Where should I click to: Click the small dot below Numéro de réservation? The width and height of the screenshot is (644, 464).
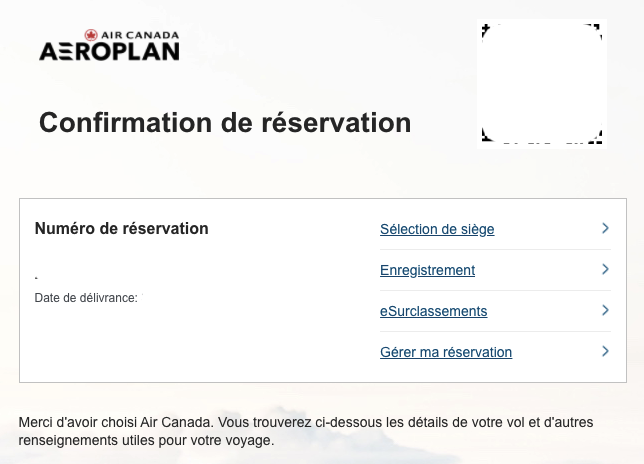coord(36,277)
